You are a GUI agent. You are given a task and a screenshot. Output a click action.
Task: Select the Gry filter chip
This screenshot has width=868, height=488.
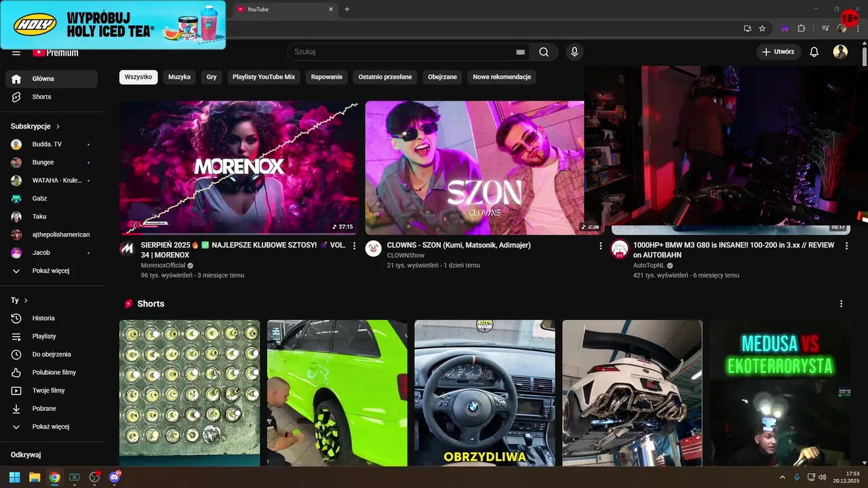(212, 77)
